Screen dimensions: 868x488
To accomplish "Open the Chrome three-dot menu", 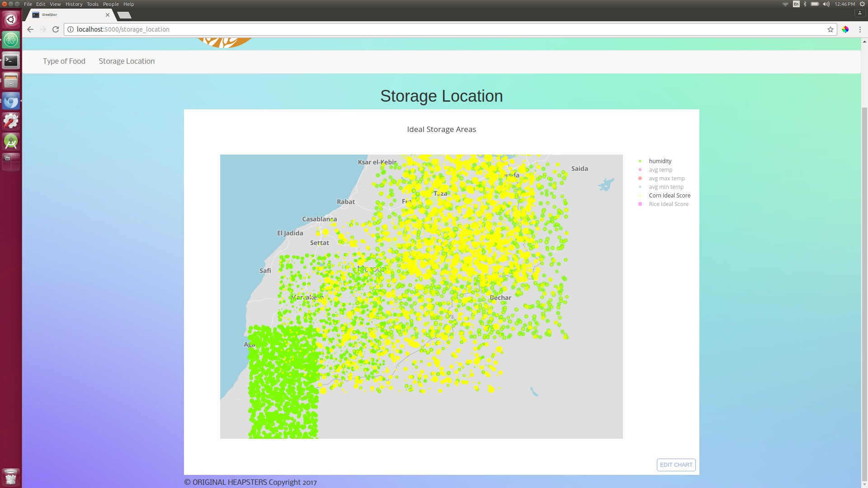I will tap(860, 29).
